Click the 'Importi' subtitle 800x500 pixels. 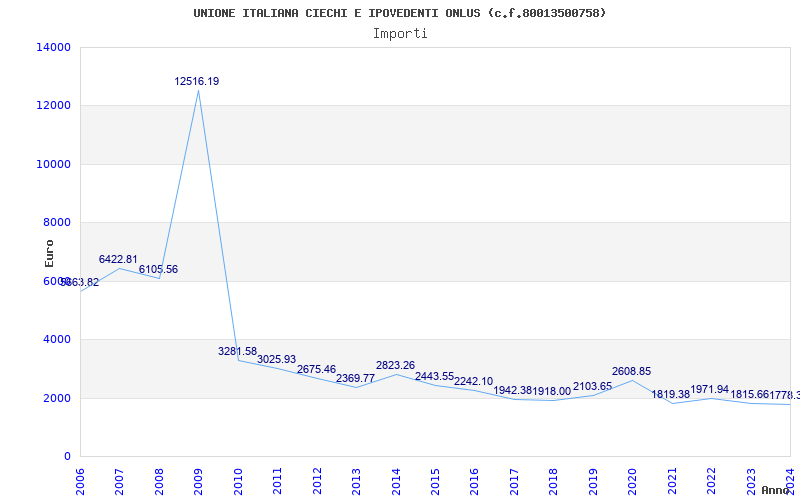[x=400, y=34]
